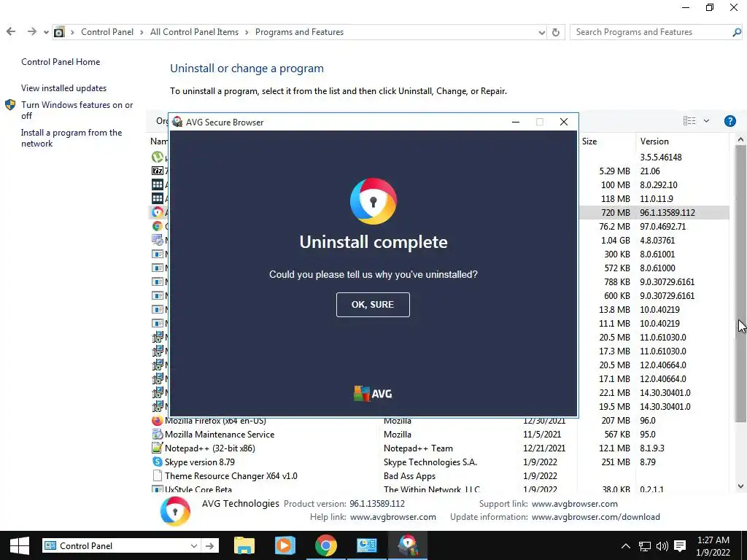Open the network tray icon

pyautogui.click(x=644, y=546)
